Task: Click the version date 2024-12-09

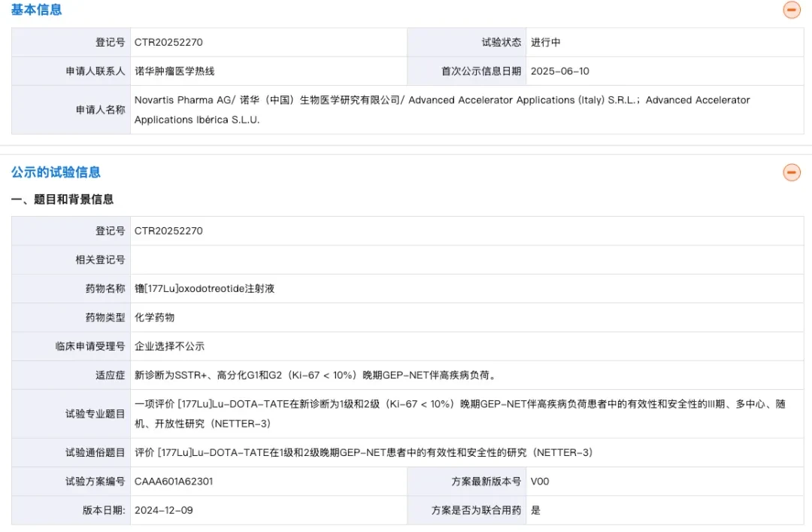Action: click(x=164, y=510)
